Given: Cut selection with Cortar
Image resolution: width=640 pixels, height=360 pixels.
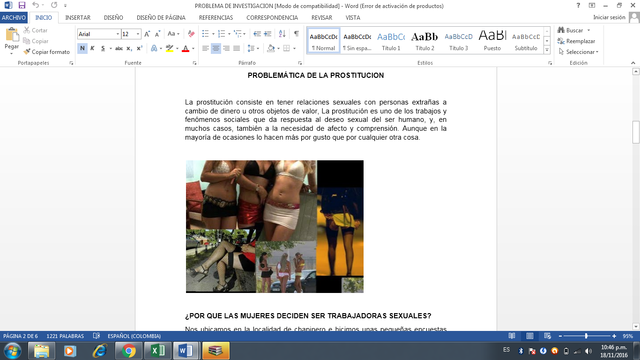Looking at the screenshot, I should click(36, 30).
